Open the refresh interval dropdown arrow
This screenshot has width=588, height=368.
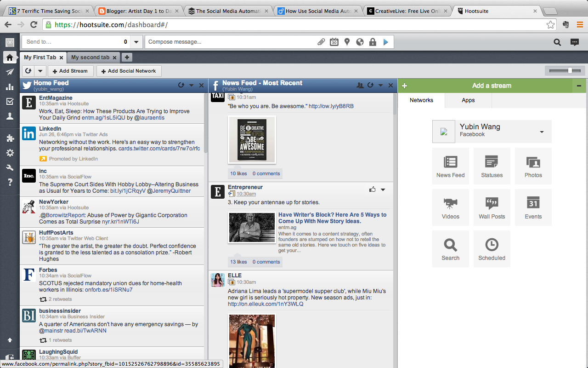coord(40,71)
